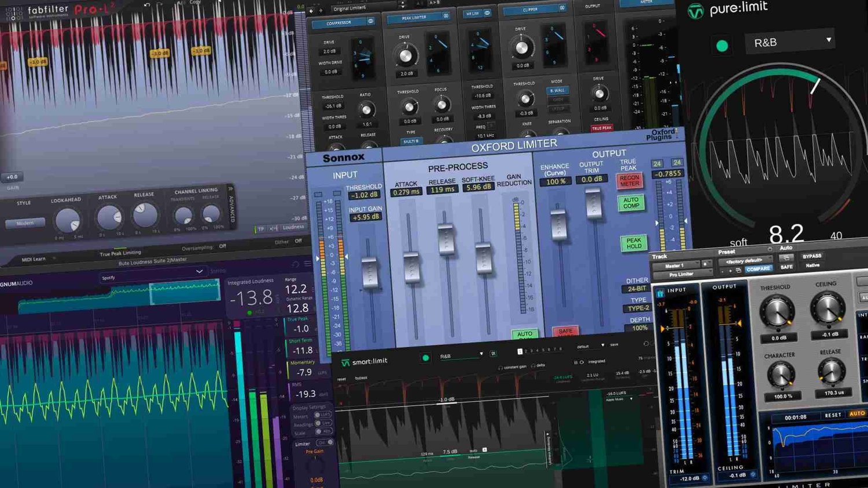Viewport: 868px width, 488px height.
Task: Switch to the PEAK LIMITER module header
Action: point(414,17)
